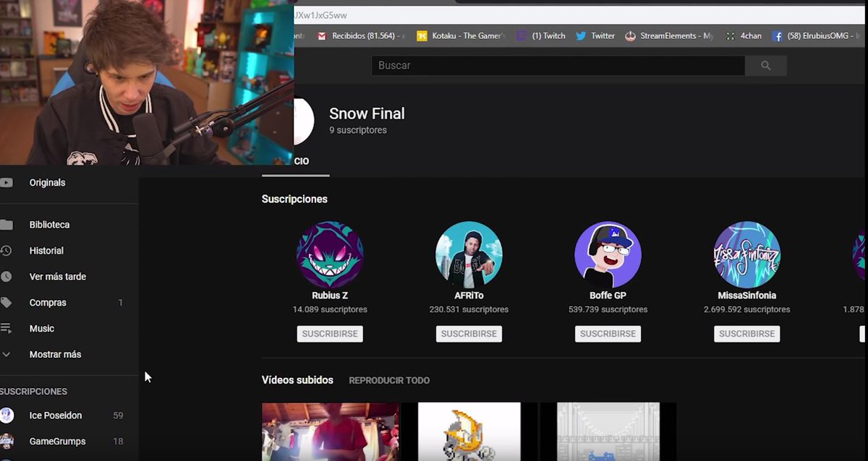
Task: Open the 4chan bookmark
Action: (743, 35)
